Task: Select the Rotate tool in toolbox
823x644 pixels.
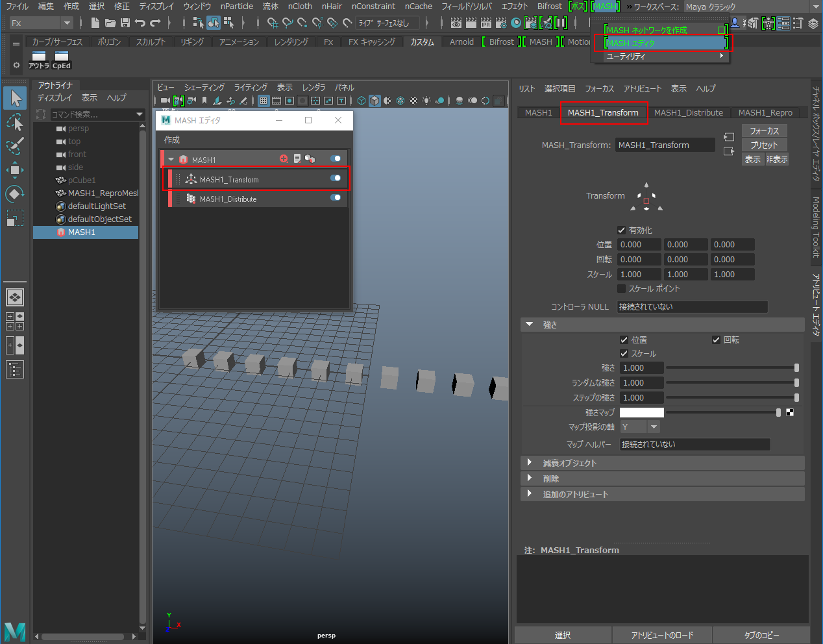Action: coord(15,194)
